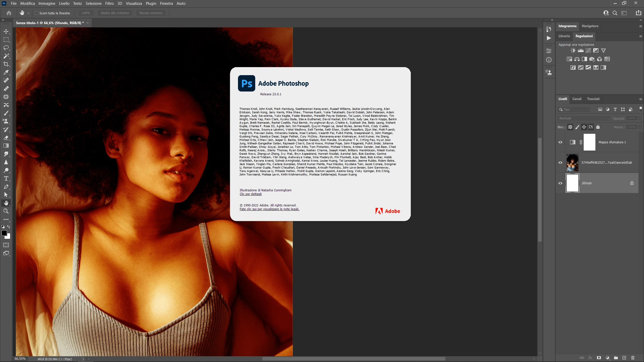The width and height of the screenshot is (644, 362).
Task: Open the Filtro menu
Action: (109, 4)
